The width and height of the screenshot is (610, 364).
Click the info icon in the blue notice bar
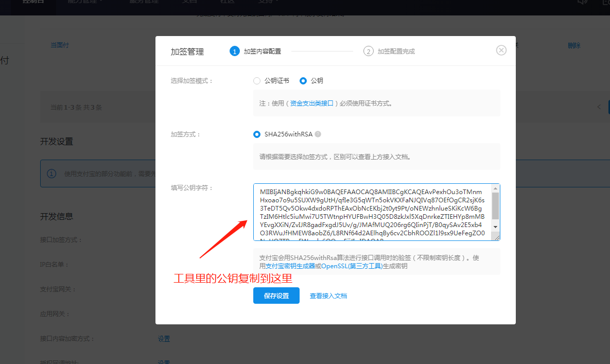click(51, 174)
